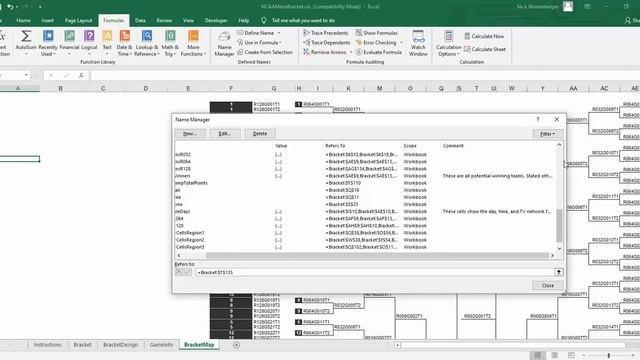640x360 pixels.
Task: Click Edit button in Name Manager
Action: [x=225, y=134]
